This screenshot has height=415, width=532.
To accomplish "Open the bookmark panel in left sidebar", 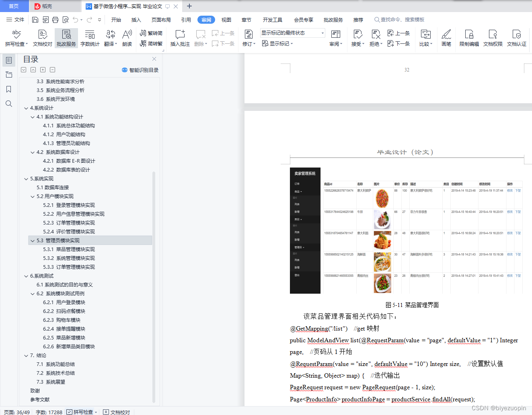I will [x=8, y=89].
